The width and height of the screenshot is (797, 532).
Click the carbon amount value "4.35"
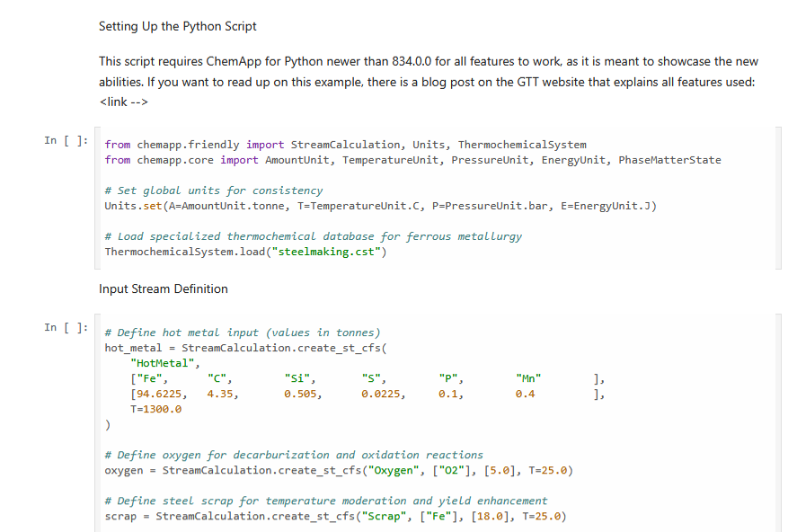click(220, 394)
